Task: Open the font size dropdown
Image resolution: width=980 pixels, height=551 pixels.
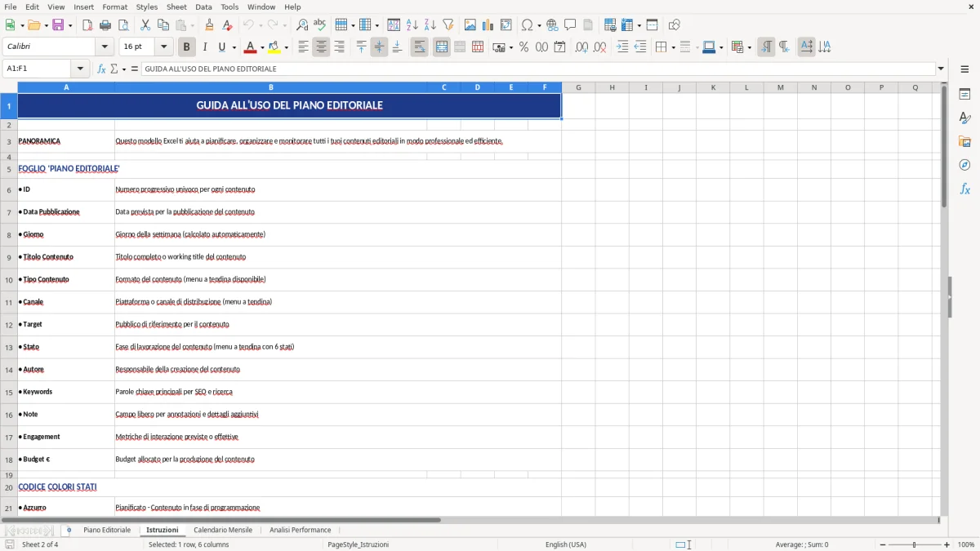Action: (x=163, y=47)
